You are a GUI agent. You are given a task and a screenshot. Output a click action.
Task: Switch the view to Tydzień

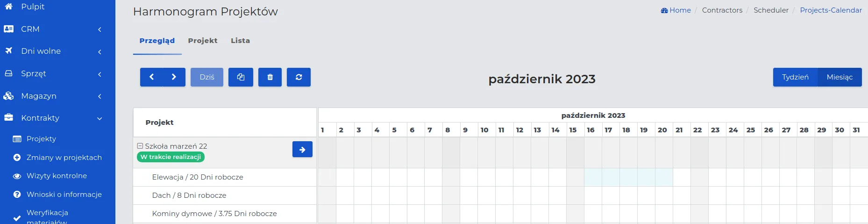point(795,77)
